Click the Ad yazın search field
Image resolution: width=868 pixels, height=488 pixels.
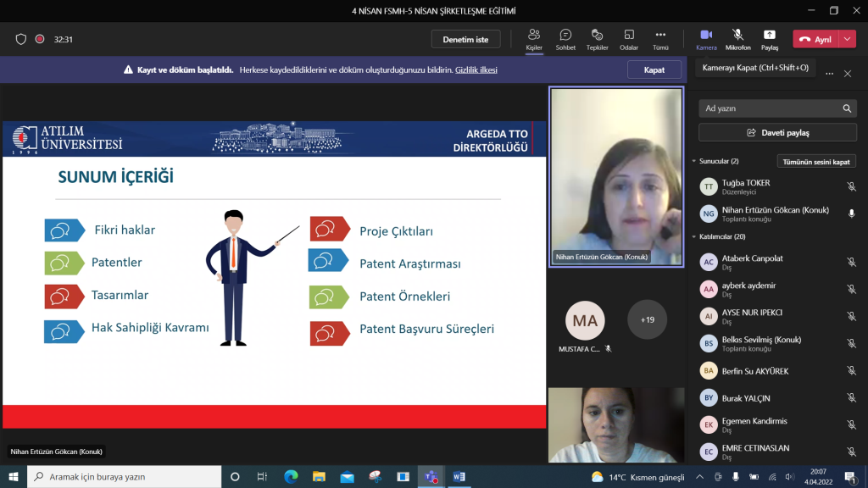click(x=767, y=108)
